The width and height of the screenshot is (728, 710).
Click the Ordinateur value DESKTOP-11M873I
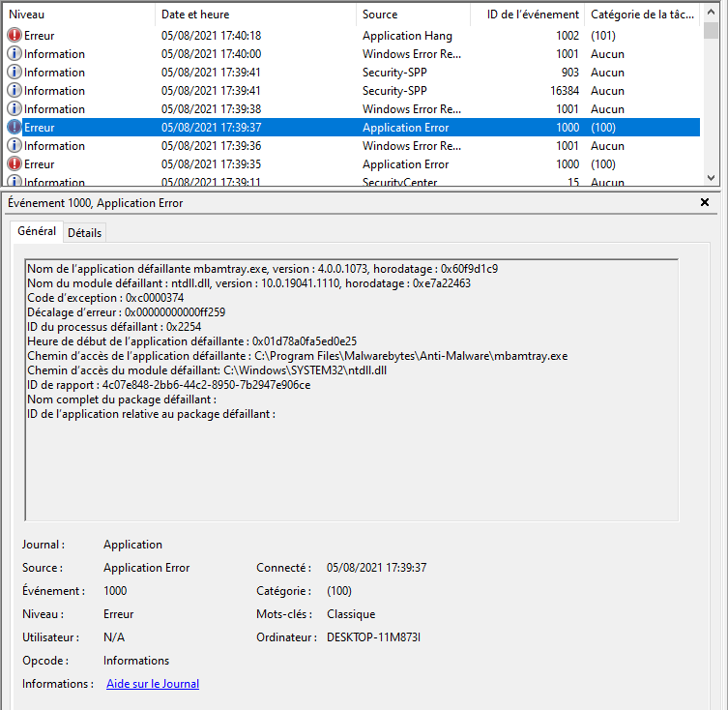tap(374, 637)
